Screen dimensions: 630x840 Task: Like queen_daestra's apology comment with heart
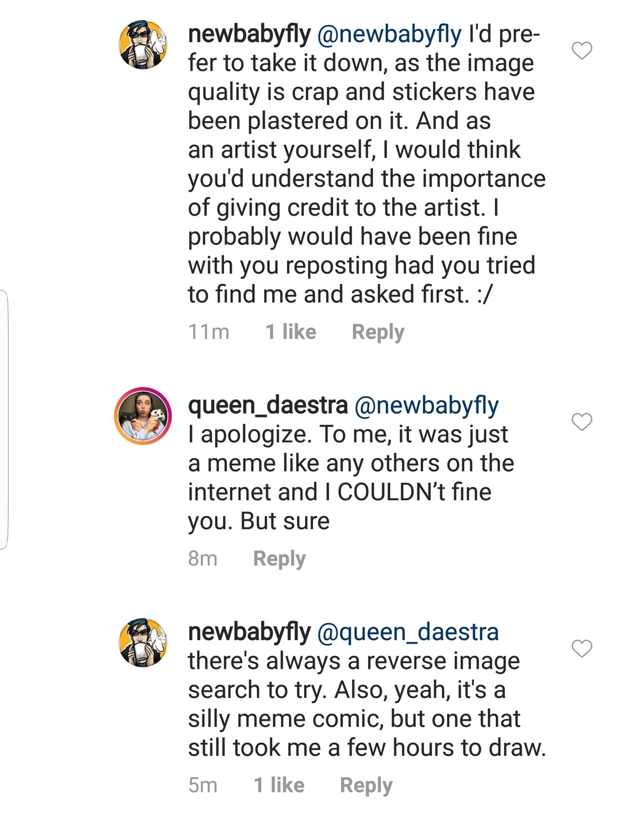point(582,422)
